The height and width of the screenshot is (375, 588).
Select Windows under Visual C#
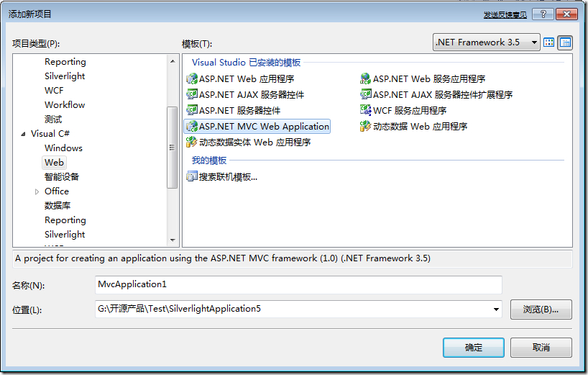63,148
